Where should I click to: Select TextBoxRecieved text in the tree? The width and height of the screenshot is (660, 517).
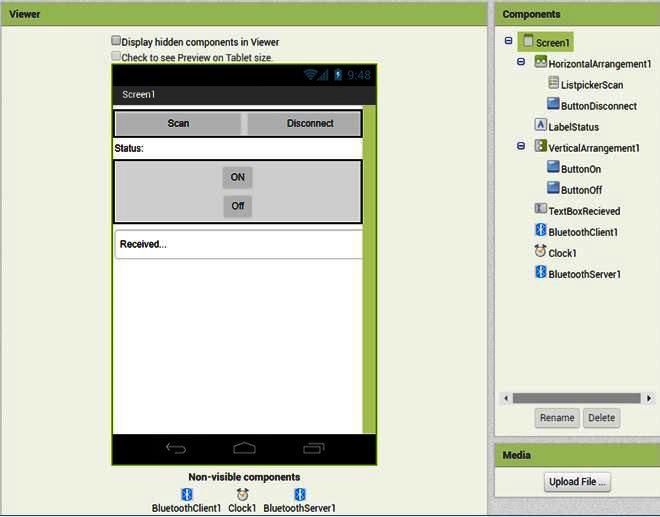(x=584, y=211)
